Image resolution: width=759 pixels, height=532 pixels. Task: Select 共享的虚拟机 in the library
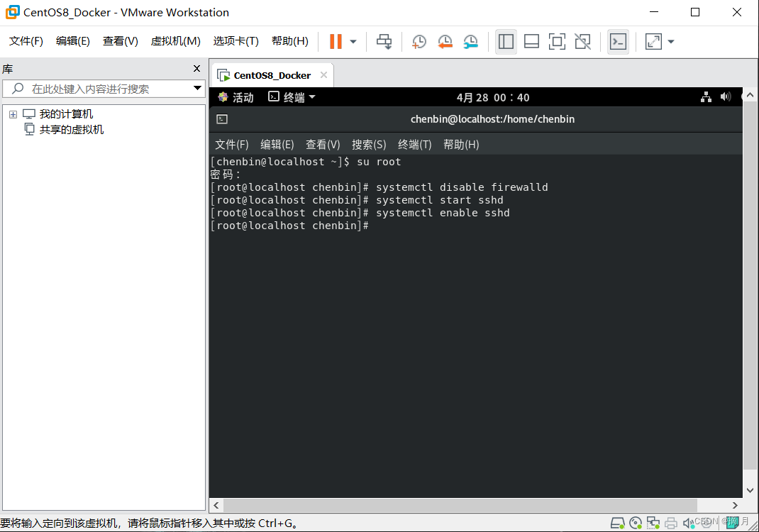click(x=71, y=130)
